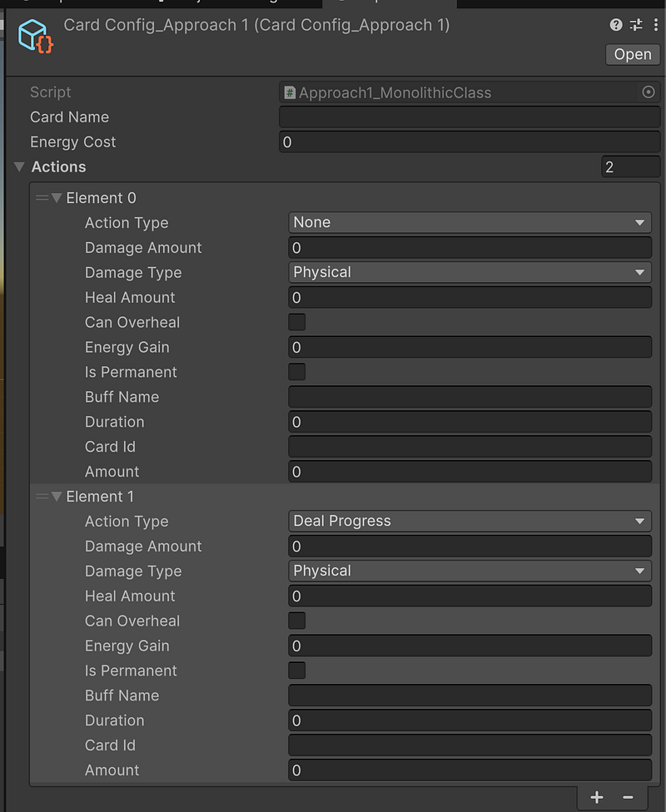Click Element 1 Amount field
Image resolution: width=666 pixels, height=812 pixels.
[470, 770]
